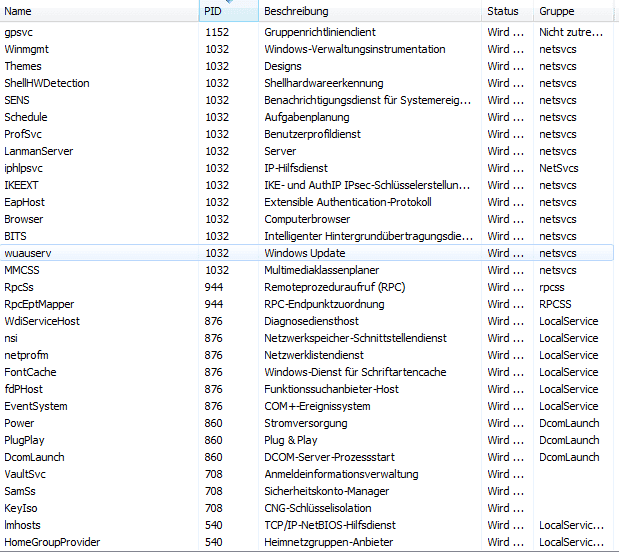
Task: Select the LanmanServer service name
Action: [39, 151]
